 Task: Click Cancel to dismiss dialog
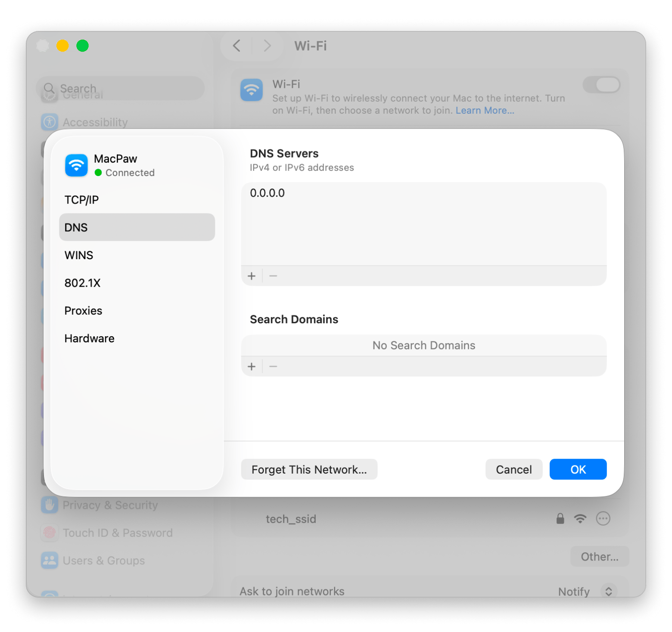tap(513, 469)
